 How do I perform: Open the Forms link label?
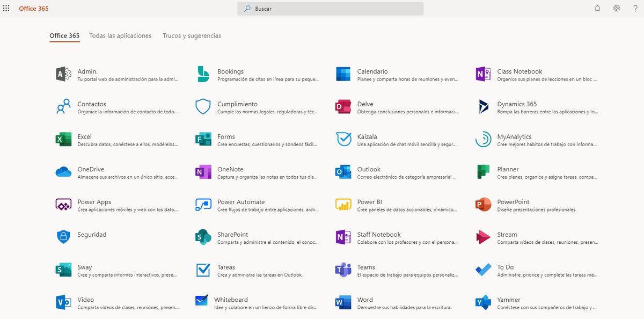226,136
